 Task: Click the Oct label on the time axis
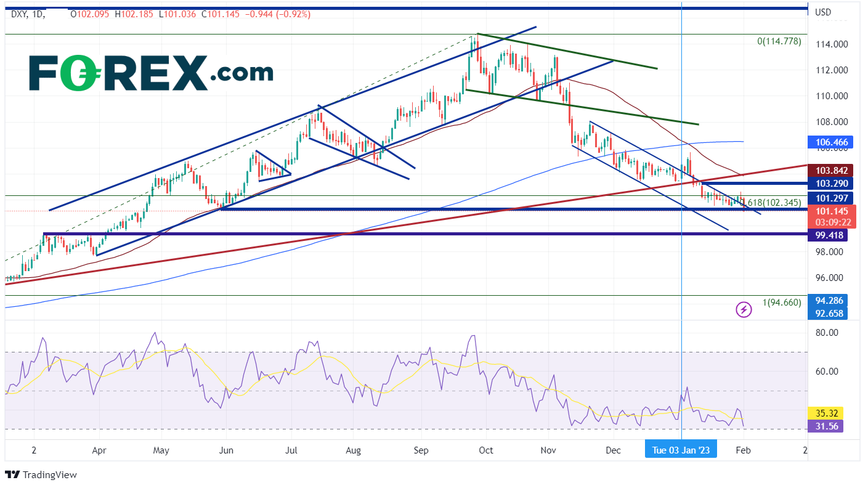click(x=485, y=450)
